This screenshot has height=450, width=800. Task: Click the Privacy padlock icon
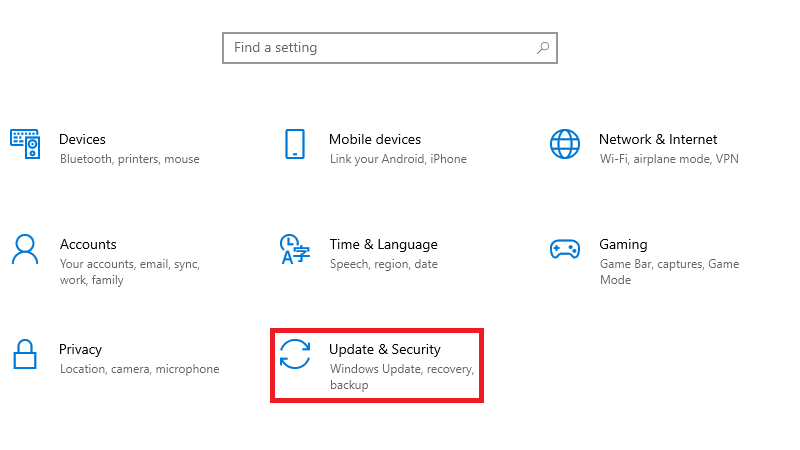click(25, 354)
